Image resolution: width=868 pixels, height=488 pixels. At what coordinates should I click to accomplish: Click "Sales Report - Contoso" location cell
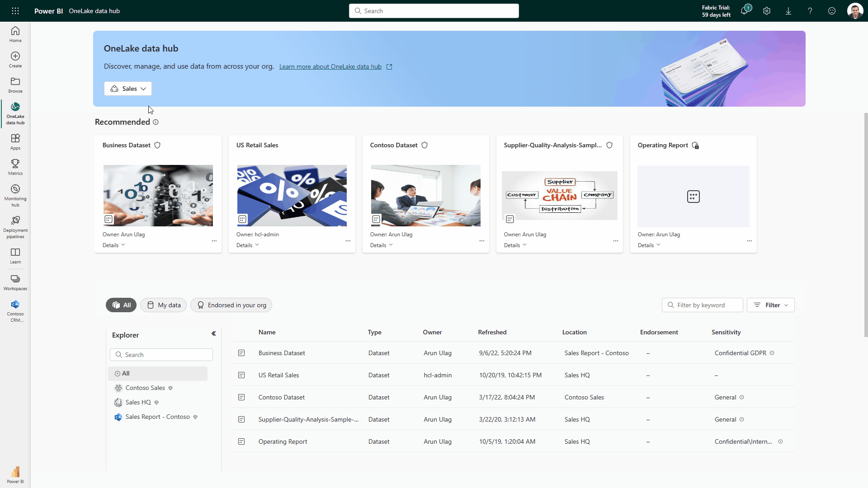[596, 353]
